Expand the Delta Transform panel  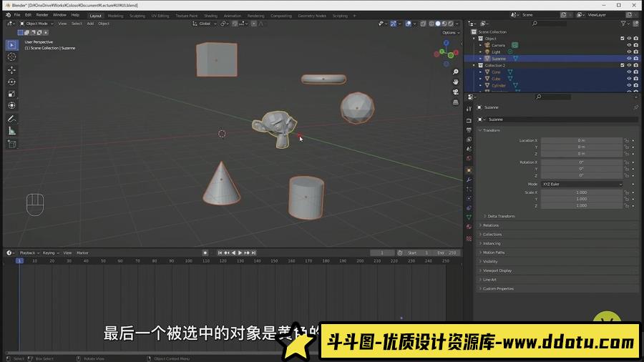point(501,216)
